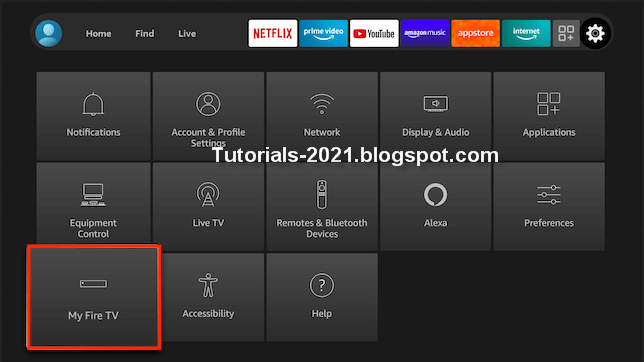Open Display & Audio settings
Image resolution: width=644 pixels, height=362 pixels.
(x=435, y=116)
